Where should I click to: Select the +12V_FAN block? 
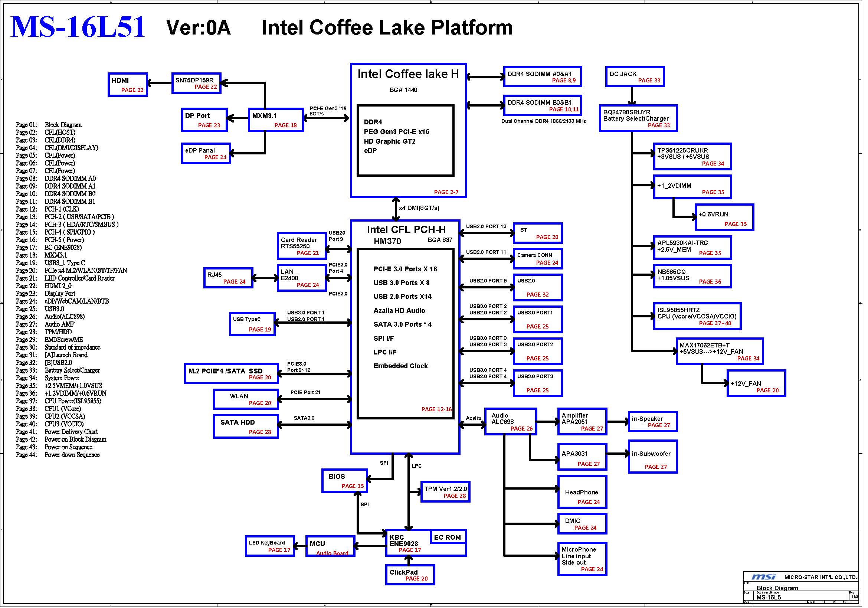756,383
